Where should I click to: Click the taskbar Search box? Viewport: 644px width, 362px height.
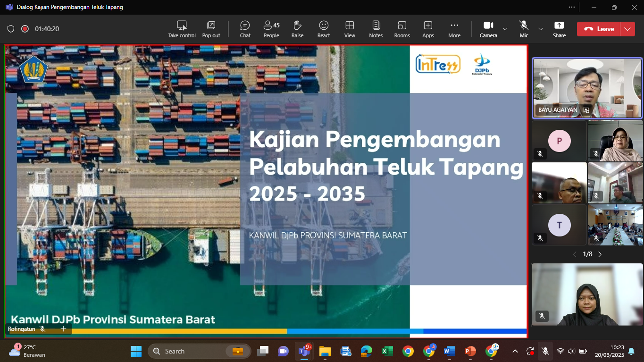[x=200, y=351]
